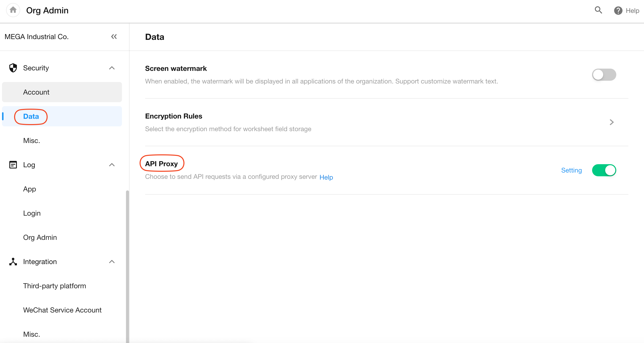The height and width of the screenshot is (343, 644).
Task: Collapse the Log section chevron
Action: [112, 165]
